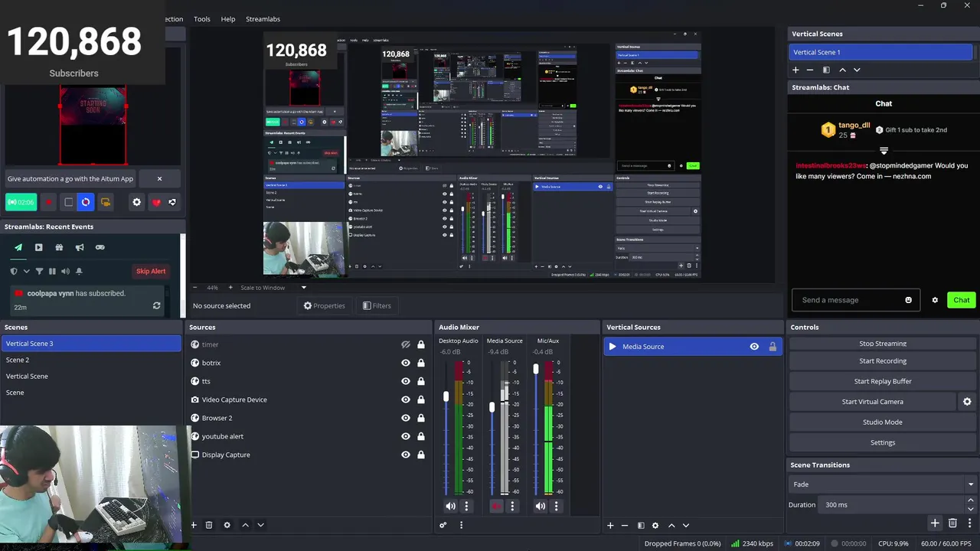Hide Media Source in Vertical Sources
This screenshot has width=980, height=551.
point(754,347)
